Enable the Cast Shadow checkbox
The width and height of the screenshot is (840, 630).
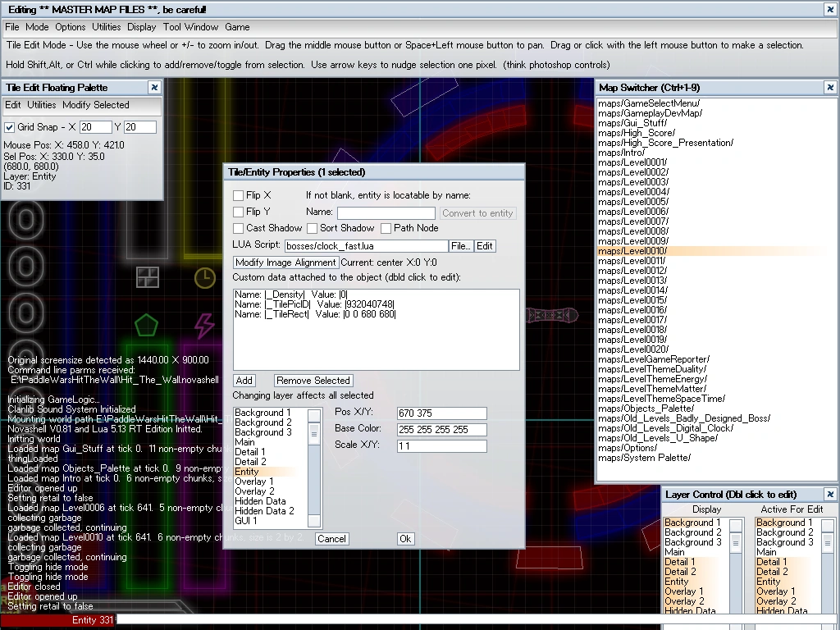pos(239,228)
